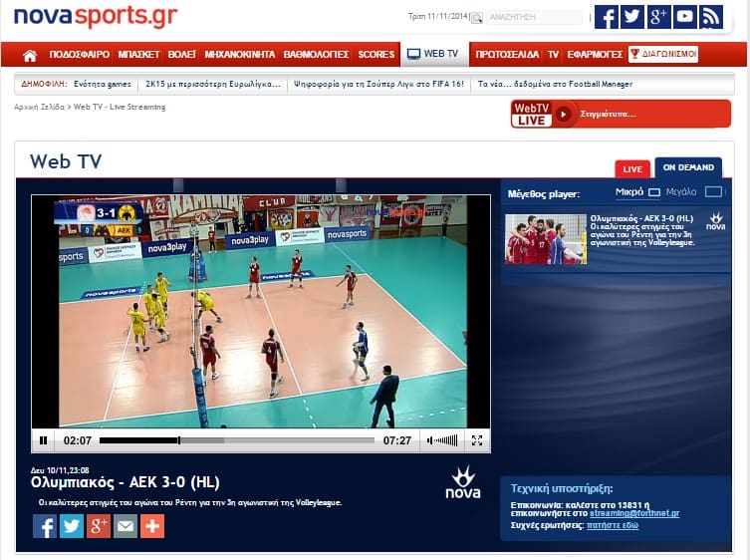Click the orange plus more-sharing icon
The width and height of the screenshot is (750, 560).
[151, 526]
